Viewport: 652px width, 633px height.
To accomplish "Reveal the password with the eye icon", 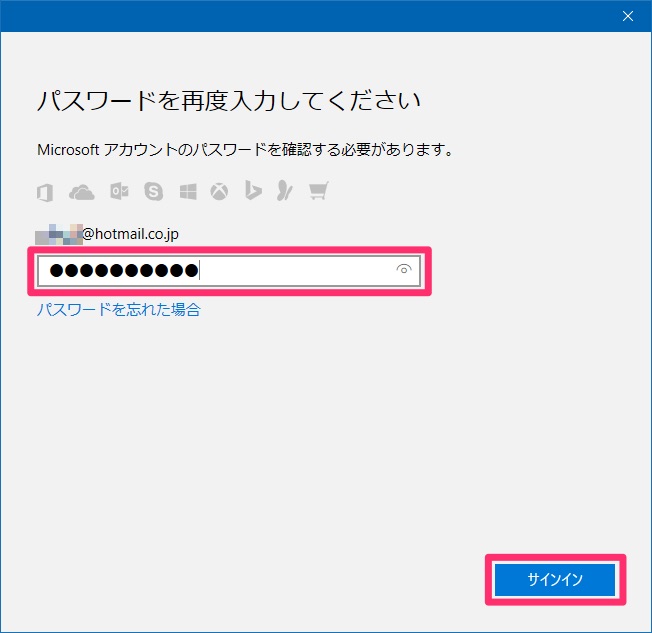I will pyautogui.click(x=404, y=270).
